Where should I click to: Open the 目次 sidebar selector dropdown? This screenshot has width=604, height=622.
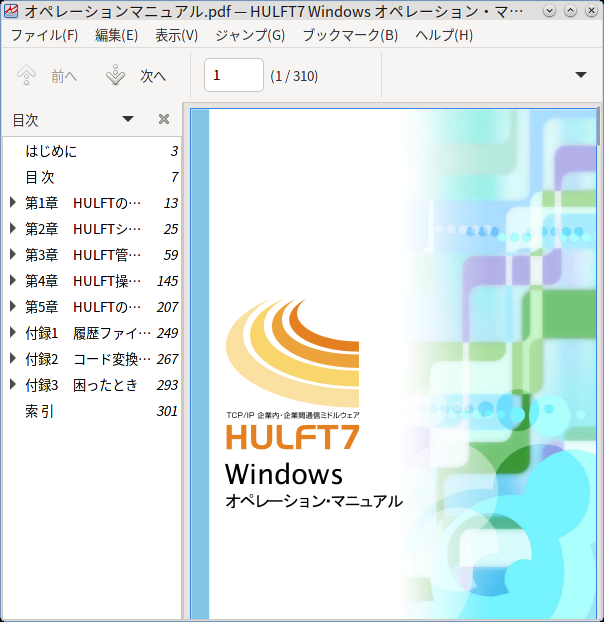[128, 119]
